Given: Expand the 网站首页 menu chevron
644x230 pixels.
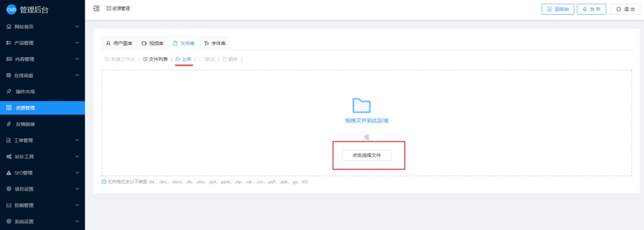Looking at the screenshot, I should pyautogui.click(x=77, y=26).
